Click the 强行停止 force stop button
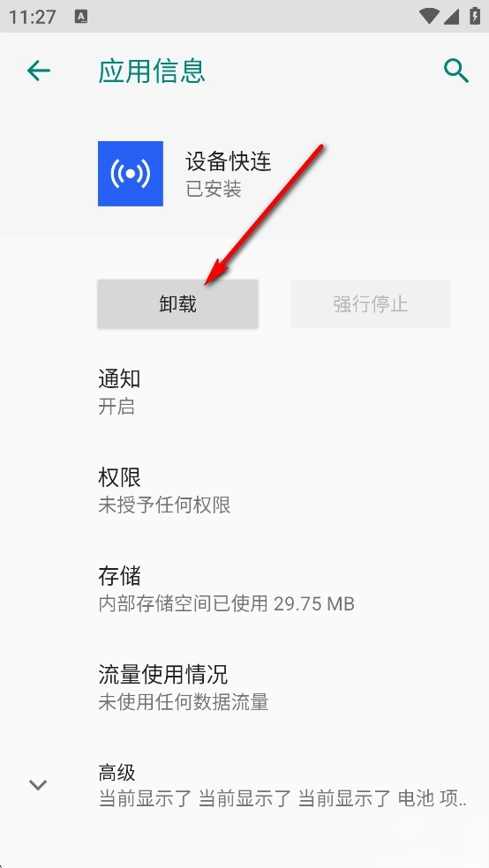Screen dimensions: 489x868 [371, 304]
